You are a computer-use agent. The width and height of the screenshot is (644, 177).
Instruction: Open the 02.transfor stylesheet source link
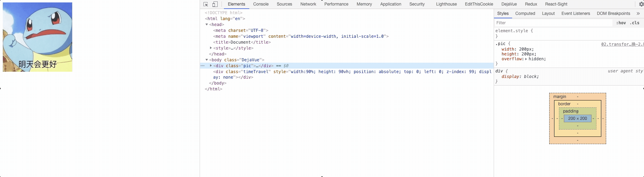tap(622, 44)
